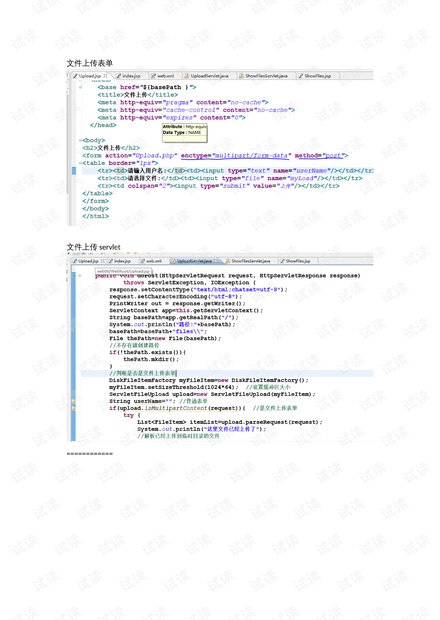Image resolution: width=440 pixels, height=620 pixels.
Task: Click the warning marker beside isMultipartContent line
Action: [74, 408]
